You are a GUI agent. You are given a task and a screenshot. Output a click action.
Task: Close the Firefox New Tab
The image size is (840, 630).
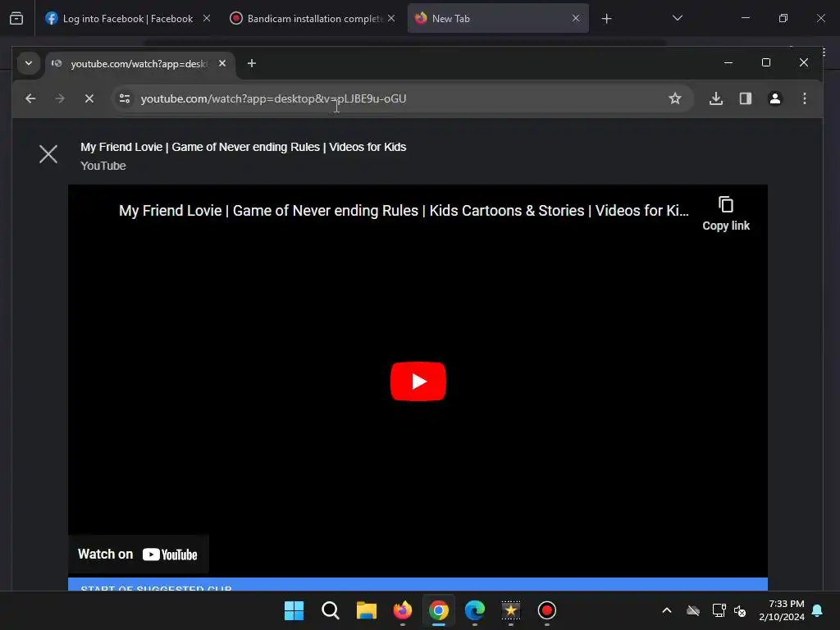click(576, 18)
